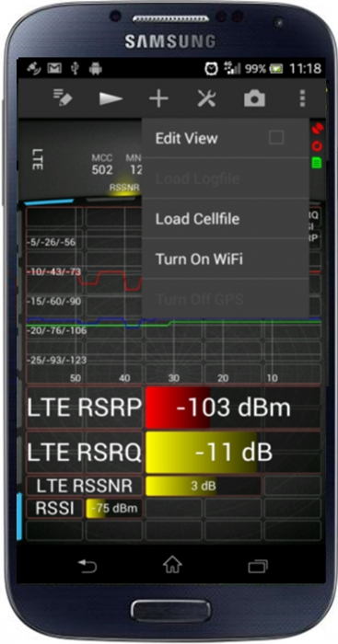Screen dimensions: 338x644
Task: Take a screenshot with camera icon
Action: click(254, 98)
